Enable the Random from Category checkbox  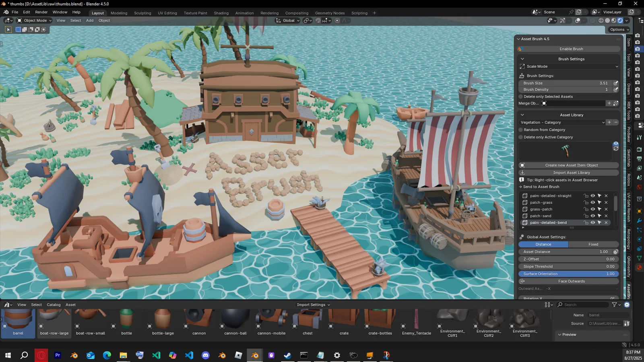(x=521, y=130)
